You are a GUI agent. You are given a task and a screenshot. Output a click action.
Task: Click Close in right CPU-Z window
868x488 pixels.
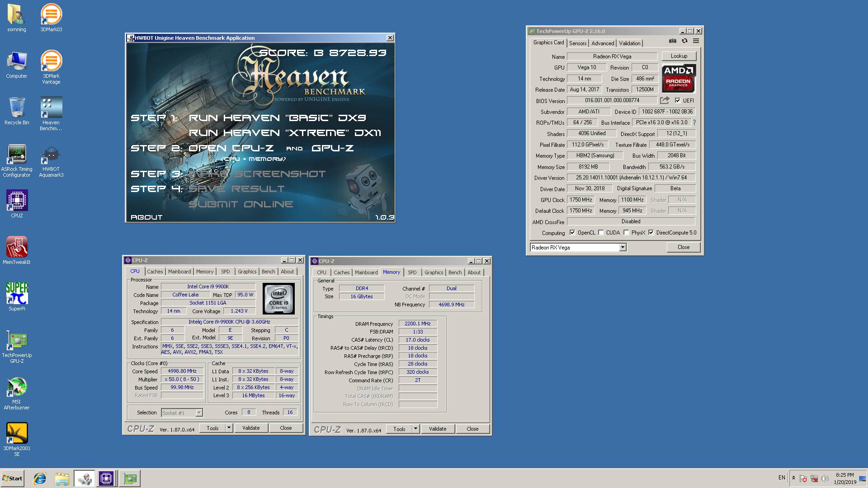click(x=472, y=429)
